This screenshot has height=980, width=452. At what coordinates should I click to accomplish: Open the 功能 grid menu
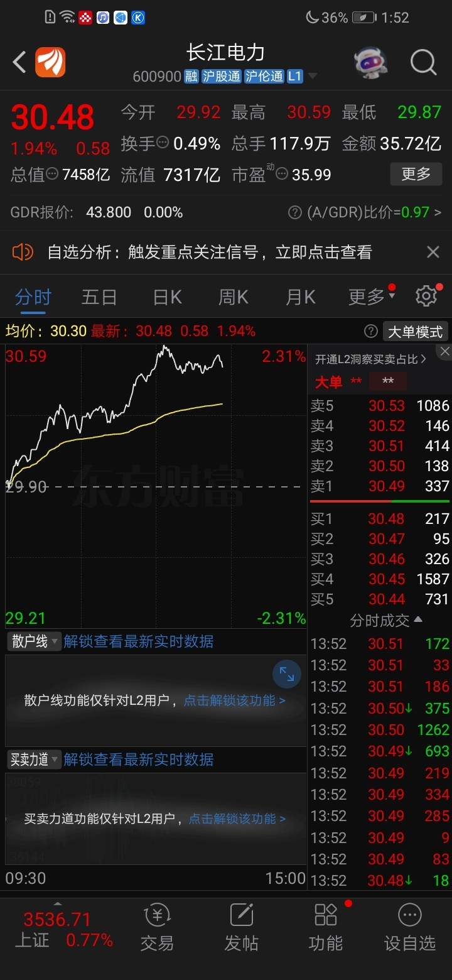[x=326, y=928]
